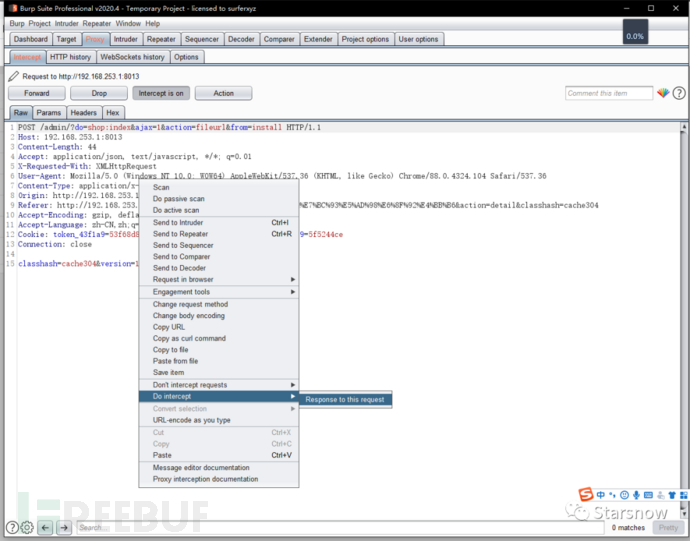Click the Burp Suite title bar logo
The height and width of the screenshot is (541, 690).
[13, 8]
